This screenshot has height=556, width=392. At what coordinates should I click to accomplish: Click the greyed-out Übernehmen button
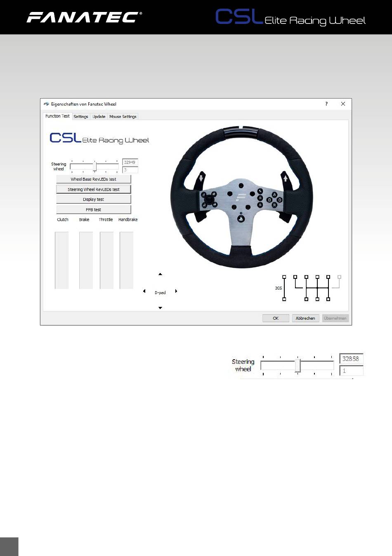coord(335,318)
